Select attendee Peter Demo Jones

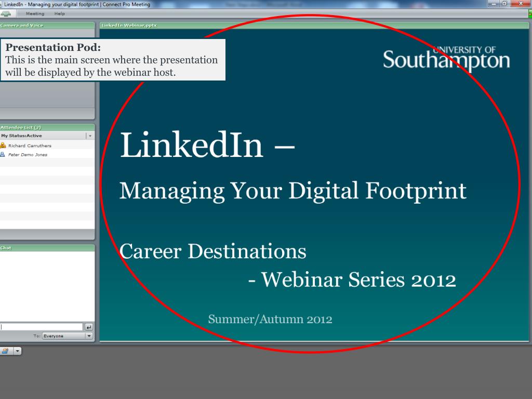[28, 155]
